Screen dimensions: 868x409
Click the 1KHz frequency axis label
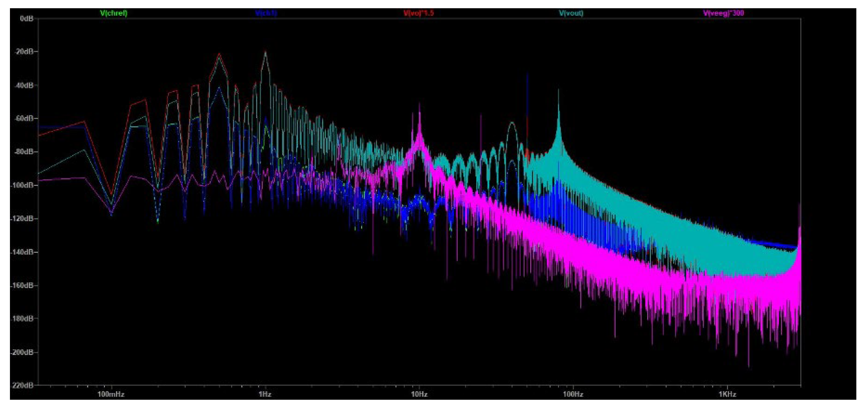pyautogui.click(x=727, y=394)
